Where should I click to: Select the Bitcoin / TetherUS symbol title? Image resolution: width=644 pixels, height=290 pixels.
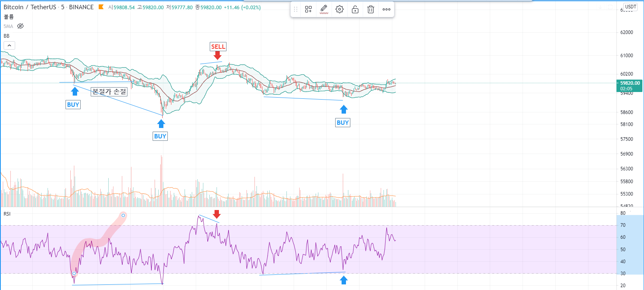pyautogui.click(x=30, y=7)
